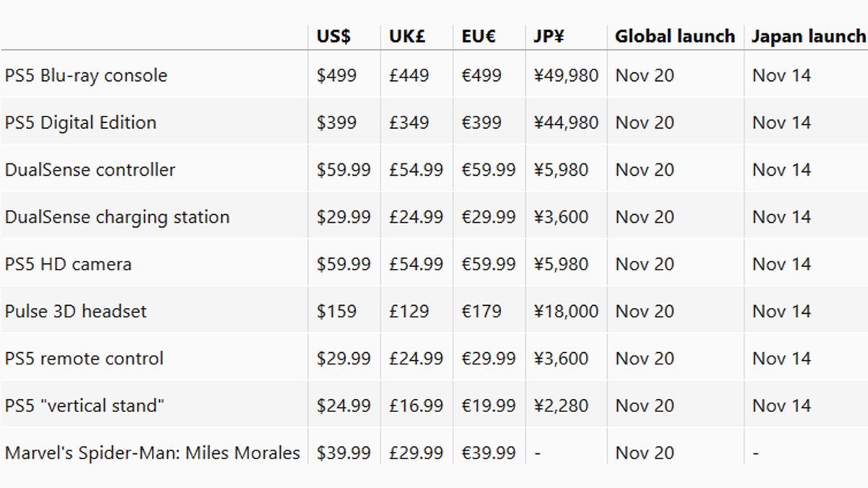Click the EU€ column header
Screen dimensions: 868x488
pyautogui.click(x=479, y=37)
